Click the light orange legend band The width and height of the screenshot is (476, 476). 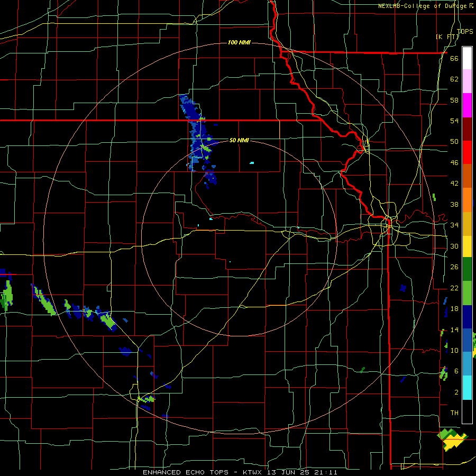(x=467, y=200)
